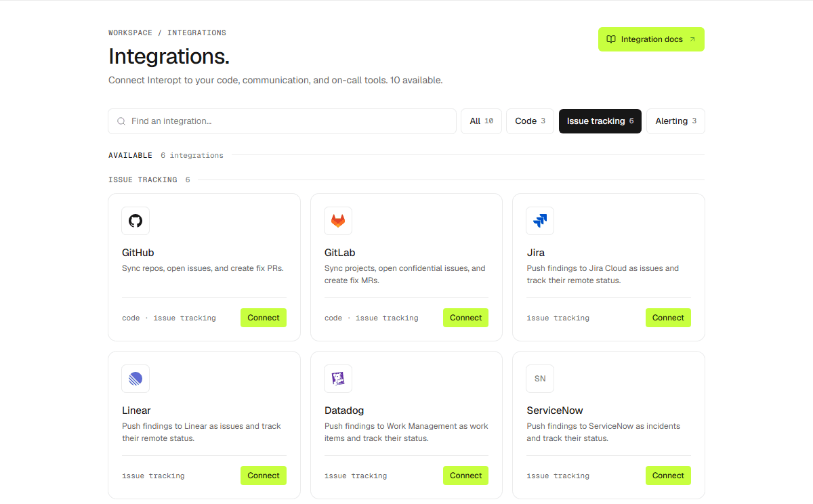
Task: Connect the ServiceNow integration
Action: pyautogui.click(x=668, y=476)
